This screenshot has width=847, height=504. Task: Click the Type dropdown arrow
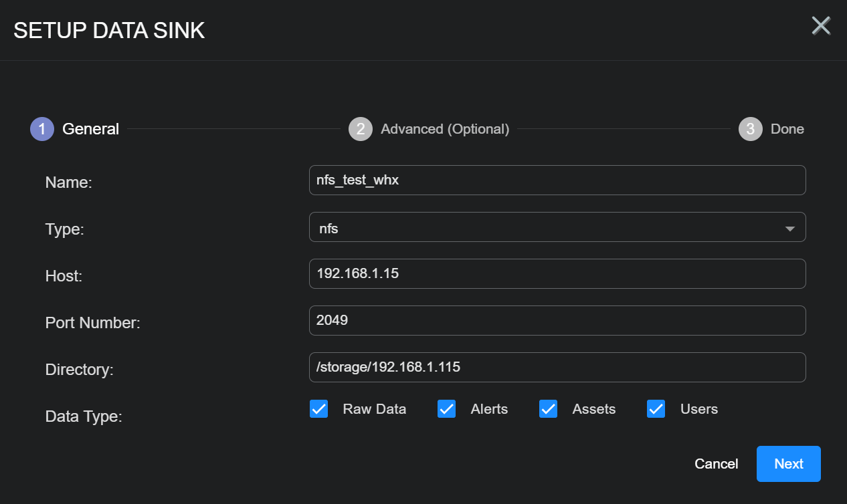pos(791,227)
